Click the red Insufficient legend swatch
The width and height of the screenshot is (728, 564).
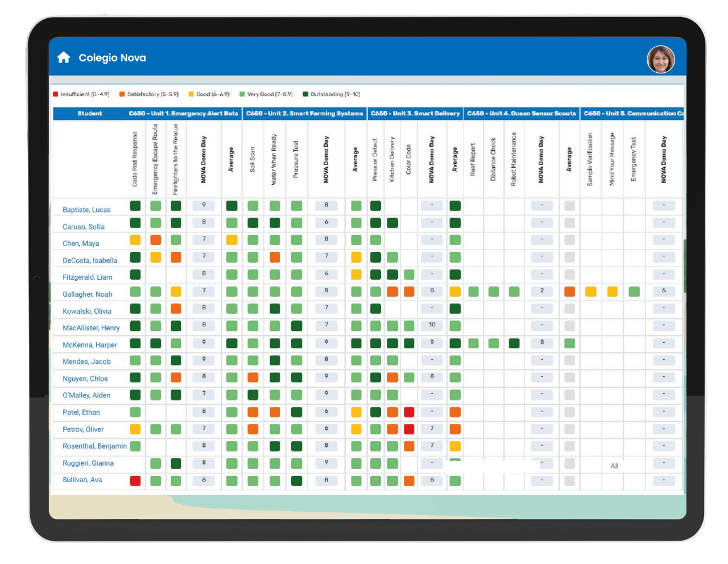pyautogui.click(x=56, y=94)
